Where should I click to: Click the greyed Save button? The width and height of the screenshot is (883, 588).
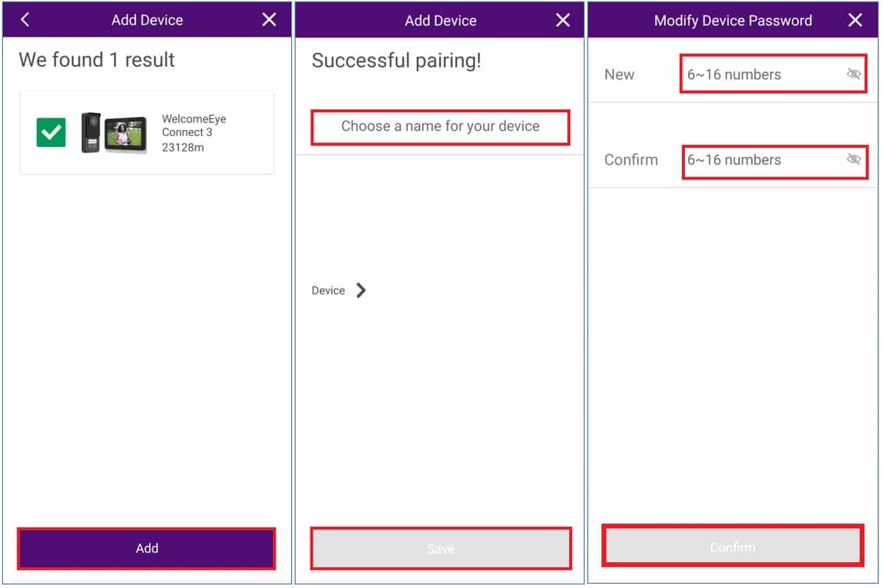440,549
